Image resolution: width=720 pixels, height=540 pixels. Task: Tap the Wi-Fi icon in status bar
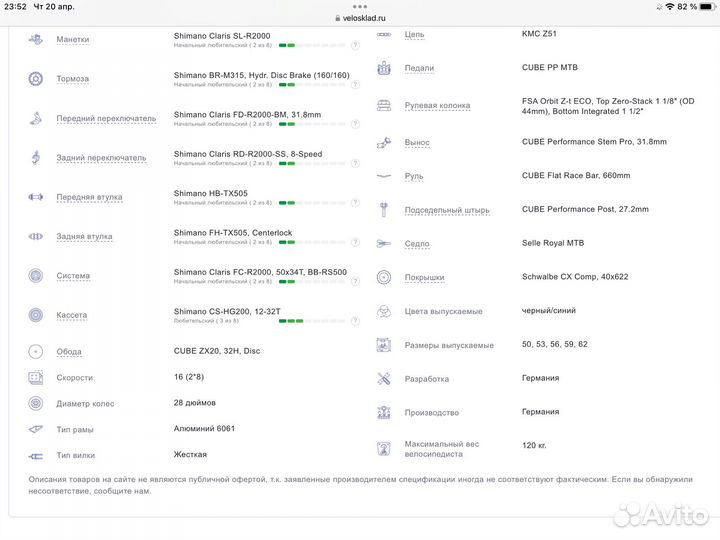(x=669, y=6)
